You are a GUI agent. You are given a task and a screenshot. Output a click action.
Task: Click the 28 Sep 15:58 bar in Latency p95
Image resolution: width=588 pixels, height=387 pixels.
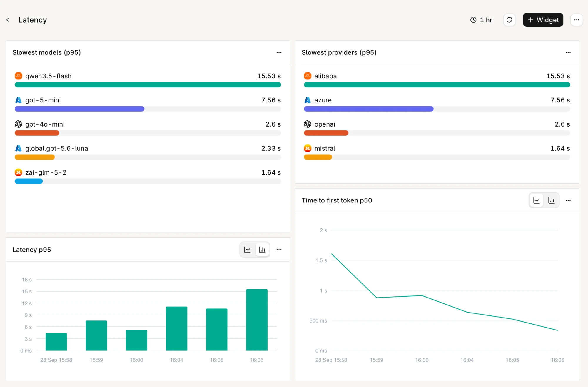click(x=56, y=342)
